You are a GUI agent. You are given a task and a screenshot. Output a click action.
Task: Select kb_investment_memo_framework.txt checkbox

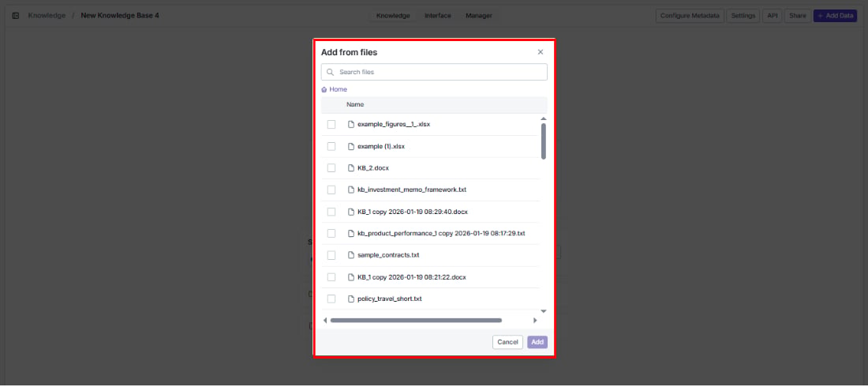[x=331, y=190]
